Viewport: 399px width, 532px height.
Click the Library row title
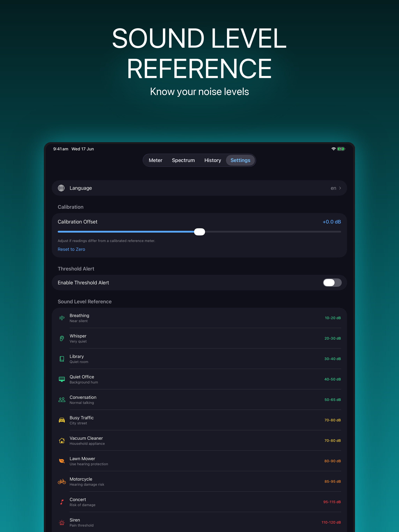pyautogui.click(x=77, y=356)
